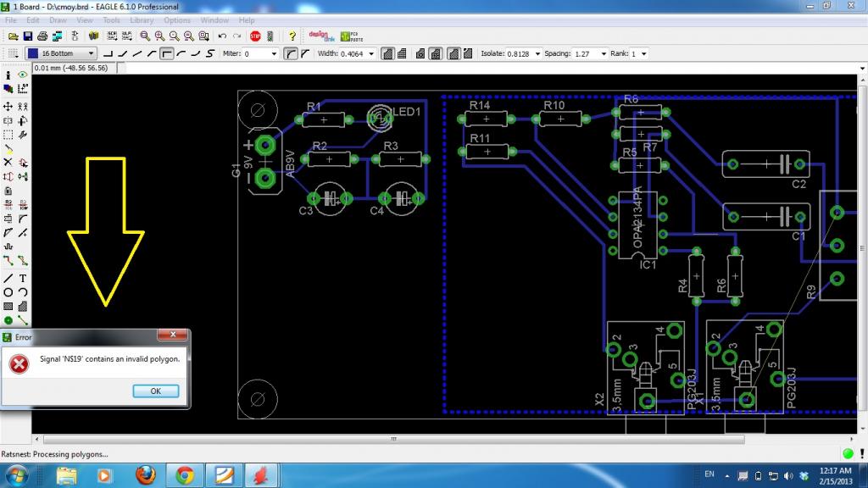Expand the Width dropdown

pos(372,53)
